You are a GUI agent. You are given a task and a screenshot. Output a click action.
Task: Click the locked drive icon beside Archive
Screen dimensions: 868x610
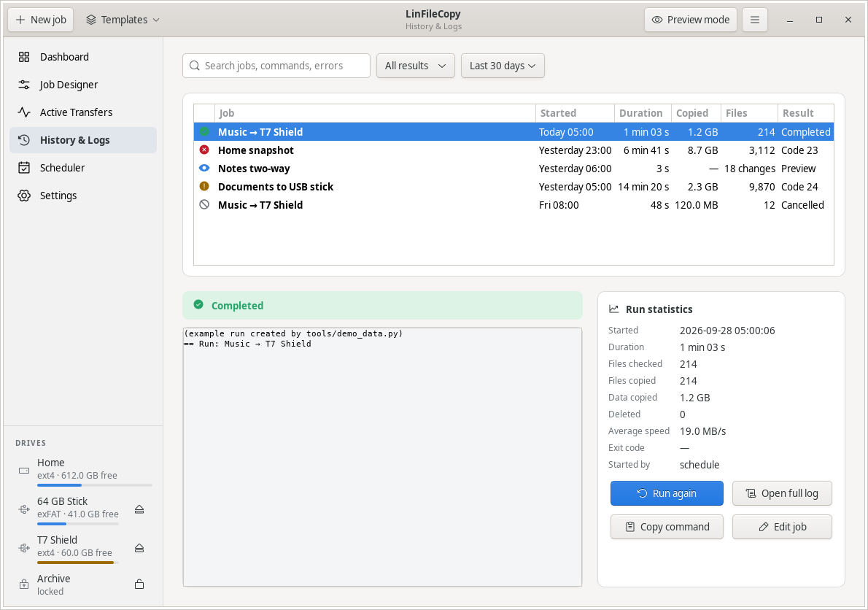pos(24,584)
